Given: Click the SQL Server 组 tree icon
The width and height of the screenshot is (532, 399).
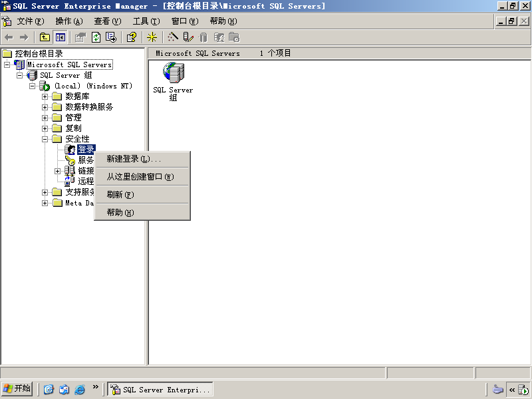Looking at the screenshot, I should 32,75.
